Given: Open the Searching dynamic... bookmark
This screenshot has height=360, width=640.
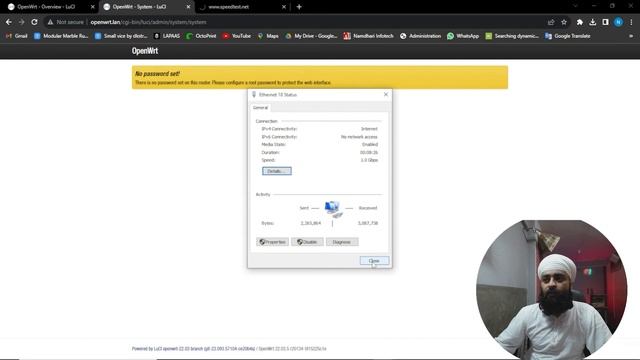Looking at the screenshot, I should tap(512, 36).
